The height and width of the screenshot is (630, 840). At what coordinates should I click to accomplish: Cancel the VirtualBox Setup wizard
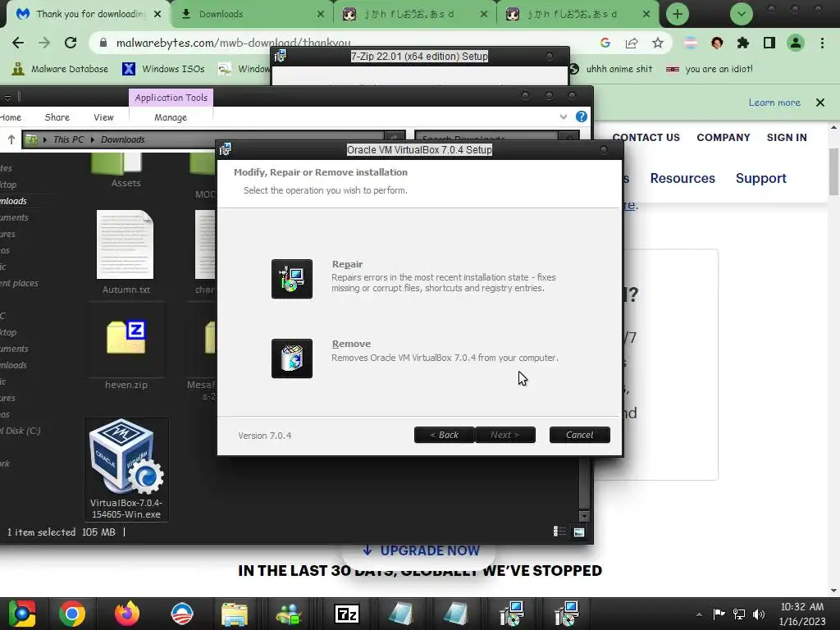click(x=580, y=435)
